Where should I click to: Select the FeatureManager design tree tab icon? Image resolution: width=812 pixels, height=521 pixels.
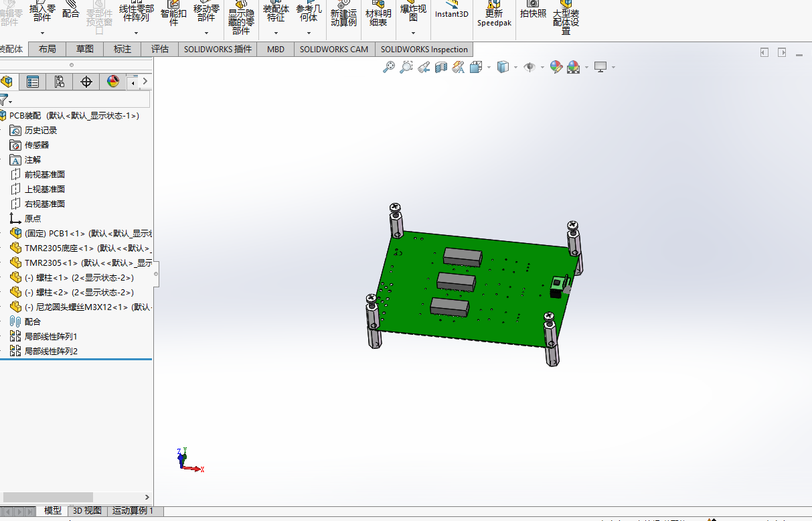click(7, 82)
